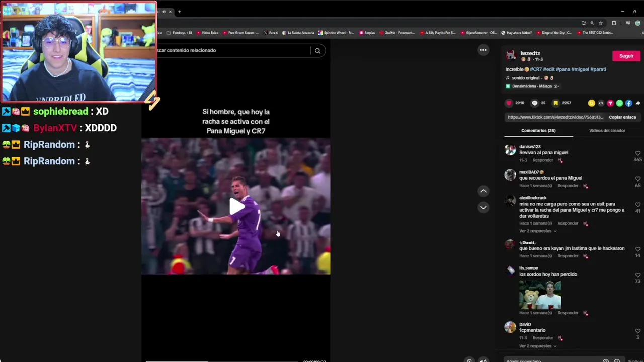Follow lwzedtz with the Seguir button
644x362 pixels.
626,56
